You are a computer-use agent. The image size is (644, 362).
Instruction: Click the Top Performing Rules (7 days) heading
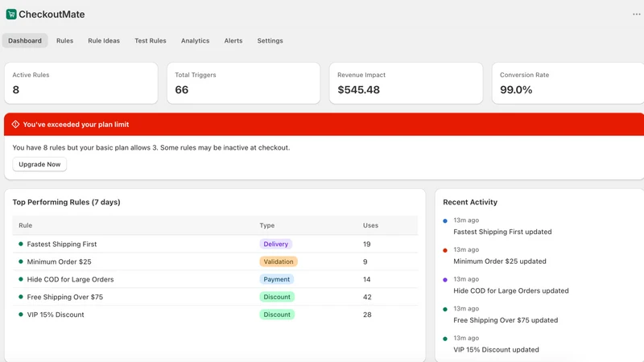pos(66,203)
